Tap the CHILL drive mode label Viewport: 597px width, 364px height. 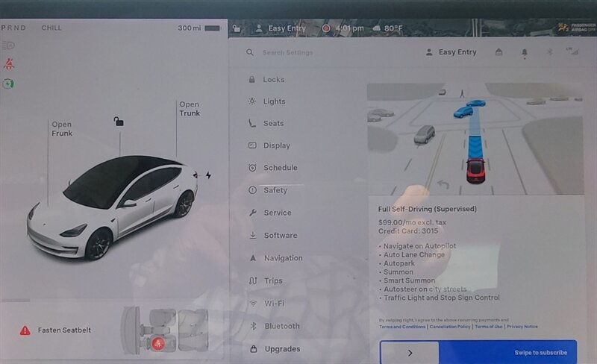(51, 28)
